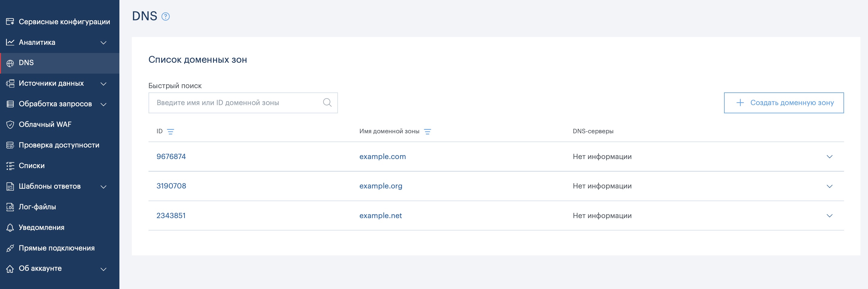
Task: Expand the example.net row chevron
Action: 829,216
